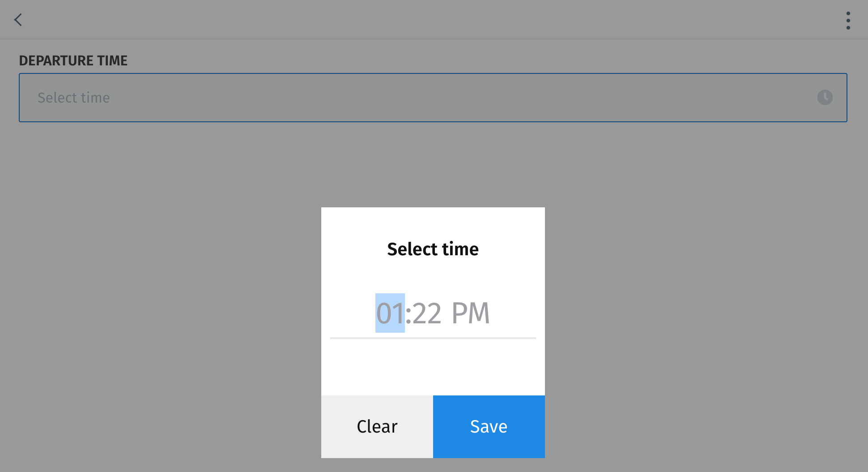
Task: Click the colon between hours and minutes
Action: tap(408, 314)
